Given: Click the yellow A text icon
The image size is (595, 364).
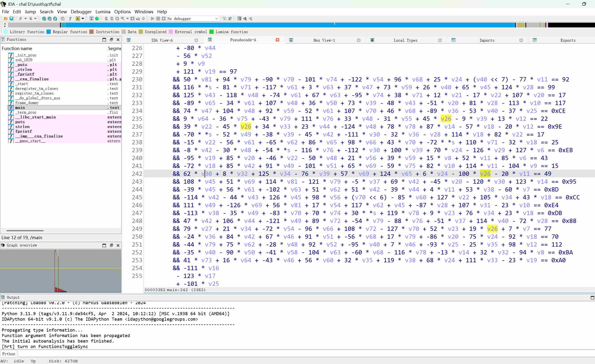Looking at the screenshot, I should tap(78, 19).
